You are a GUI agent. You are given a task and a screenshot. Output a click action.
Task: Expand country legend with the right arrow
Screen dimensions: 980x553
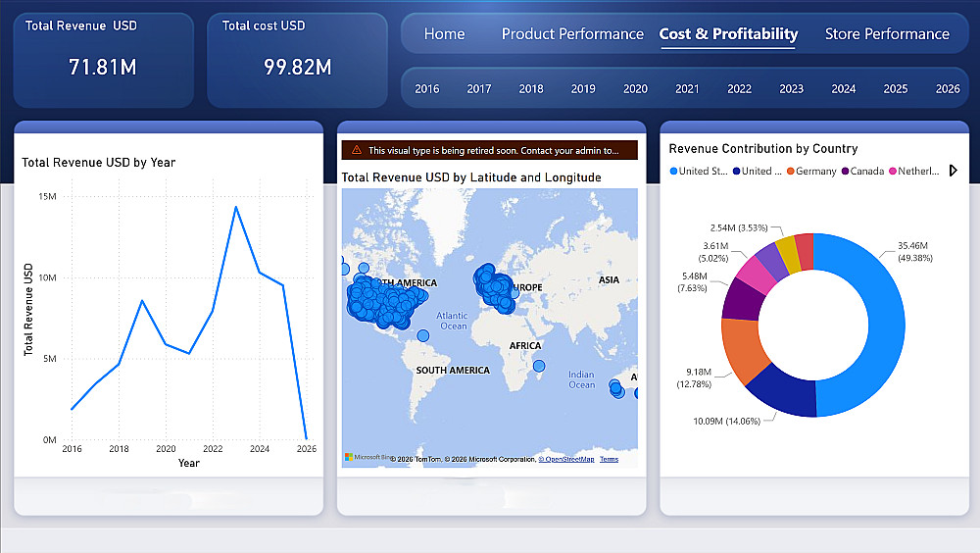point(953,171)
